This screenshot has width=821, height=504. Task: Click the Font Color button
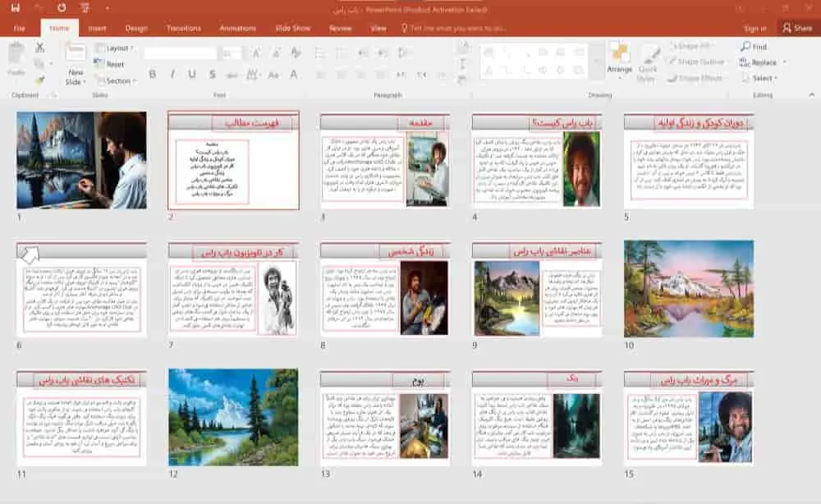click(x=291, y=75)
